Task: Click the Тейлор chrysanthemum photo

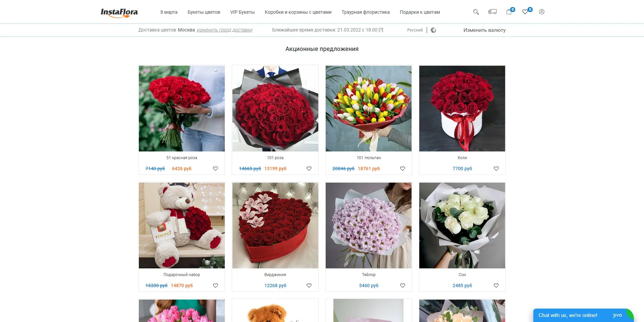Action: [x=369, y=226]
